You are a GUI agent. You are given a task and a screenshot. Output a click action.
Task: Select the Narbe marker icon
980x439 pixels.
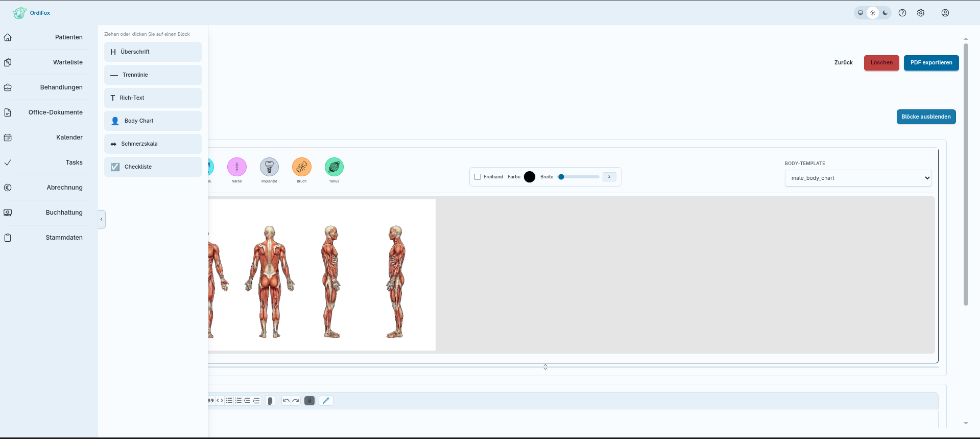point(237,167)
